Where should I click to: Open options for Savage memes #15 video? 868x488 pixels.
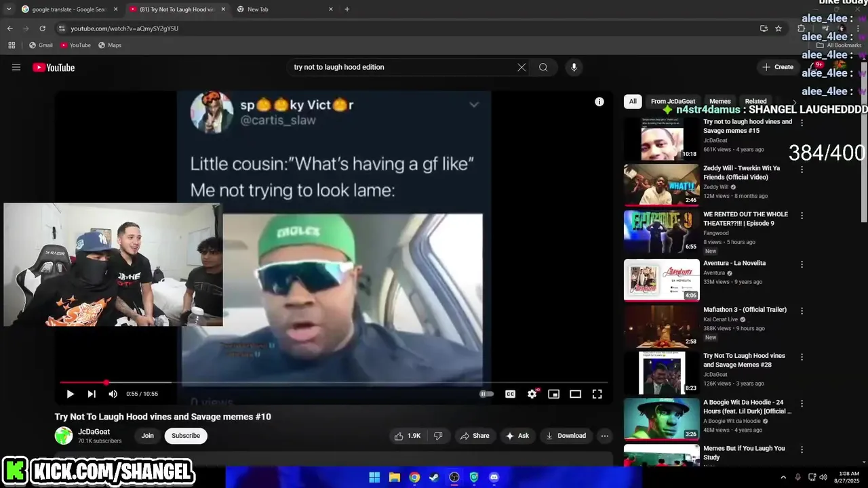click(802, 123)
